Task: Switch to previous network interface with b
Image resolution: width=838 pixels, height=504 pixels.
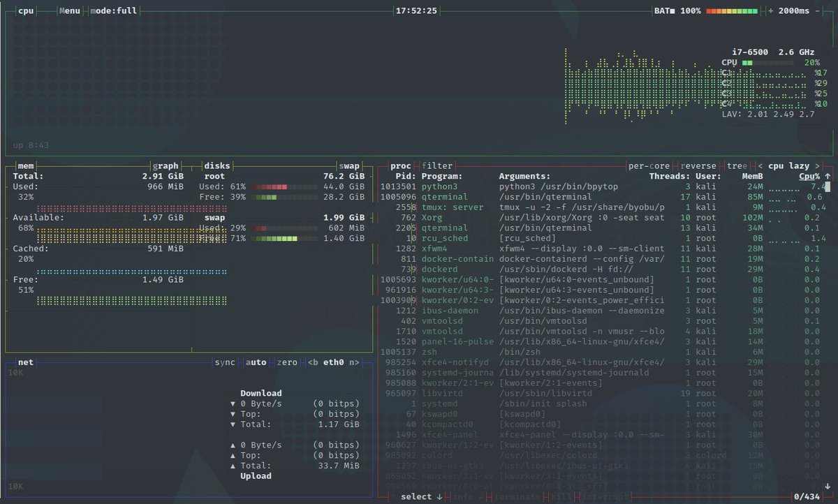Action: (313, 362)
